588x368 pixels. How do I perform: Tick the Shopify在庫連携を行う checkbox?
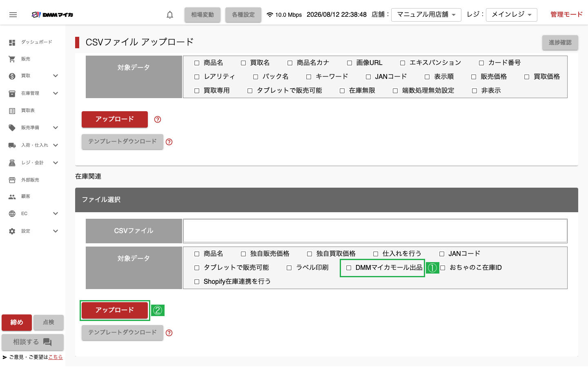tap(197, 282)
